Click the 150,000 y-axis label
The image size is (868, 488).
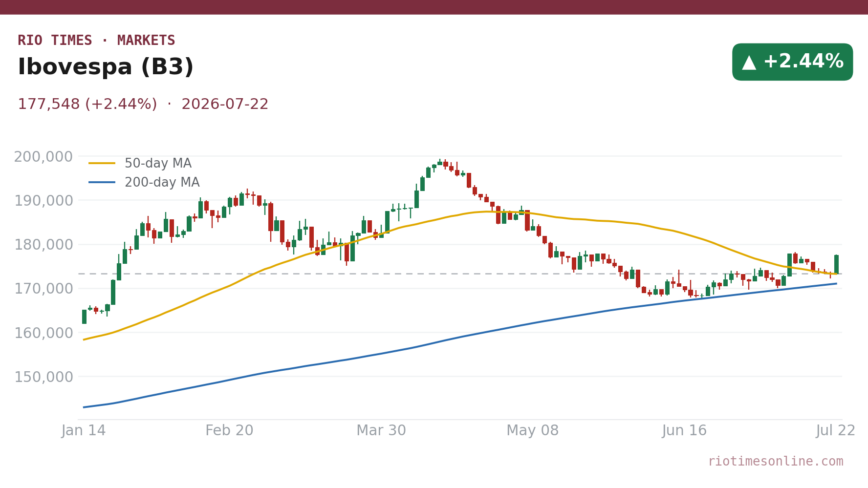click(x=43, y=377)
